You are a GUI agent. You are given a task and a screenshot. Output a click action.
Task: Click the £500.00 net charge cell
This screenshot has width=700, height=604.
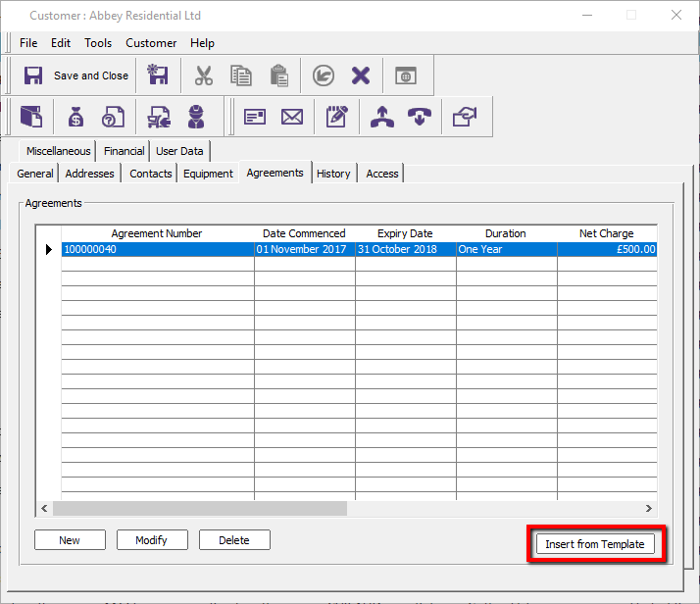click(607, 249)
